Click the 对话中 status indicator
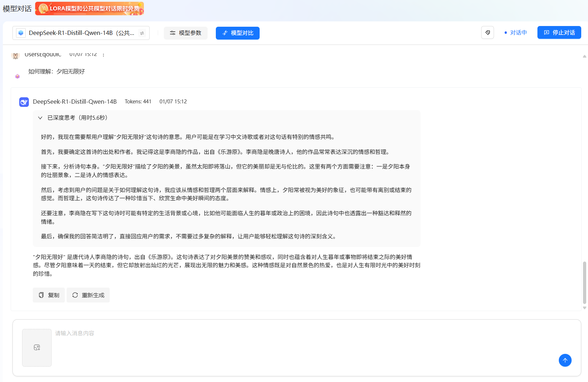588x382 pixels. (515, 32)
